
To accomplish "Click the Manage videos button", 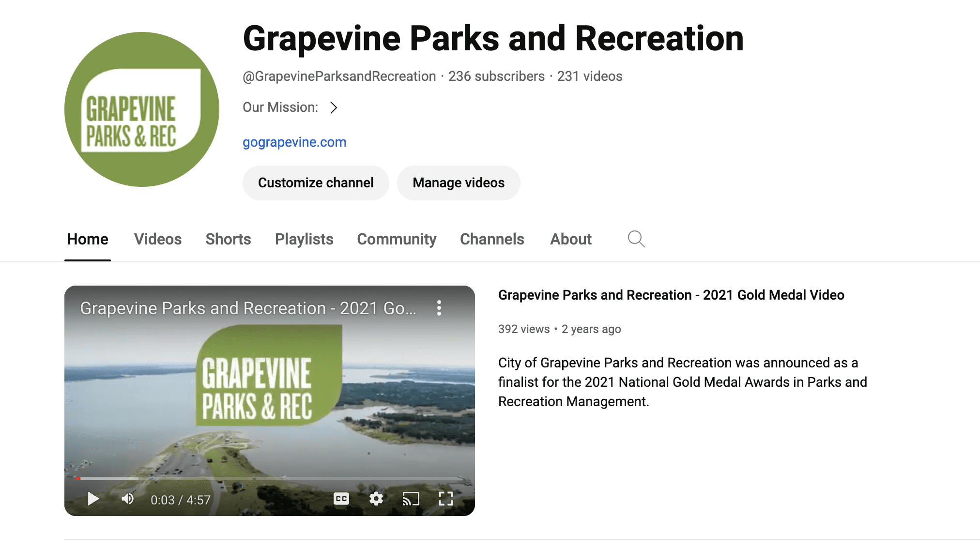I will [x=459, y=183].
